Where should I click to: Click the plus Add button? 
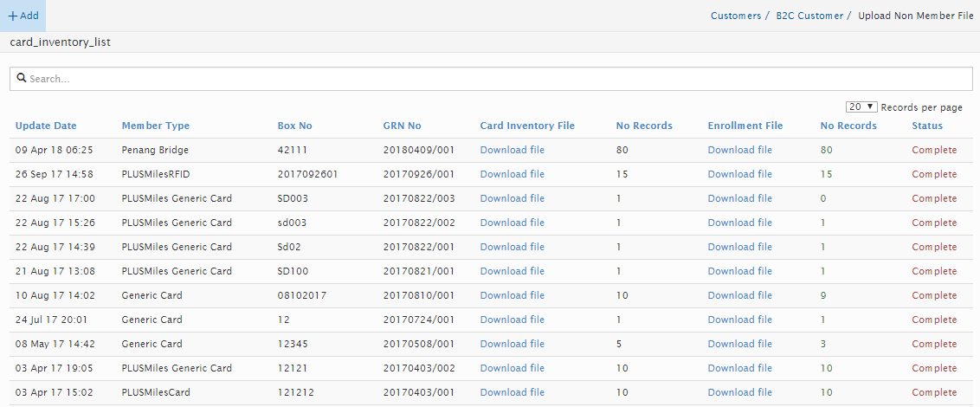coord(23,16)
